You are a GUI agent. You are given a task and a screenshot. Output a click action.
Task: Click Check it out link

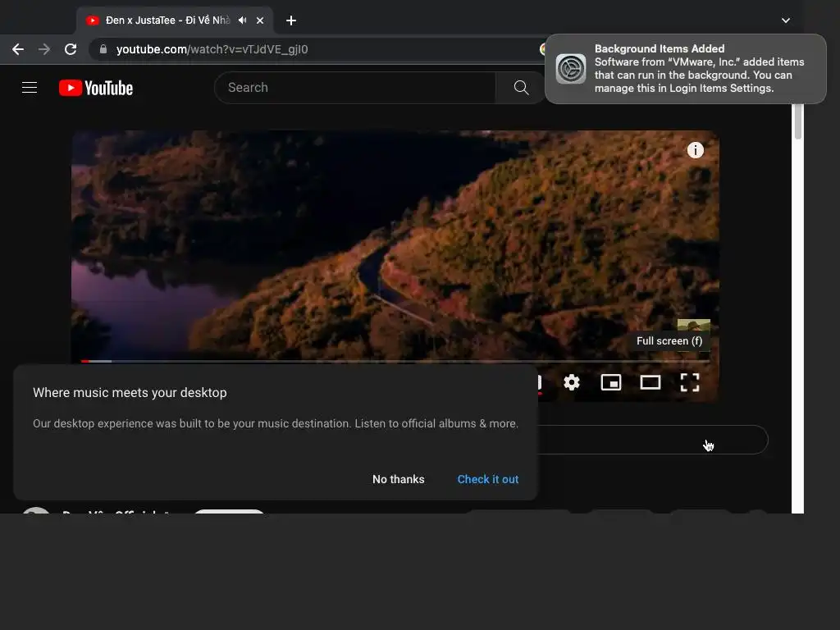(487, 479)
